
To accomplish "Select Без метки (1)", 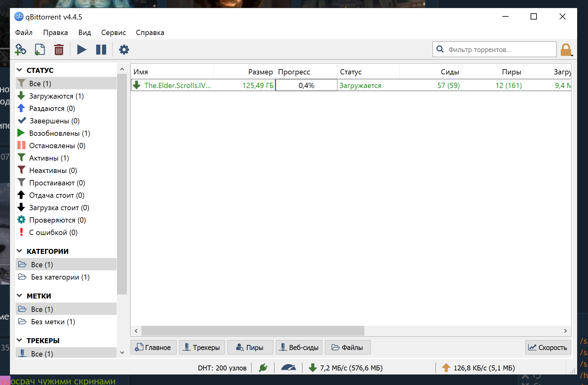I will point(66,322).
